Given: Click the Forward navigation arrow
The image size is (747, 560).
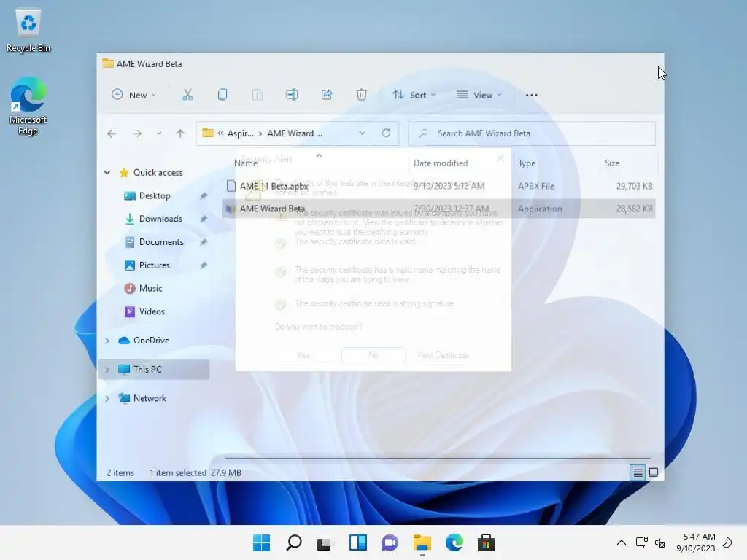Looking at the screenshot, I should tap(137, 134).
